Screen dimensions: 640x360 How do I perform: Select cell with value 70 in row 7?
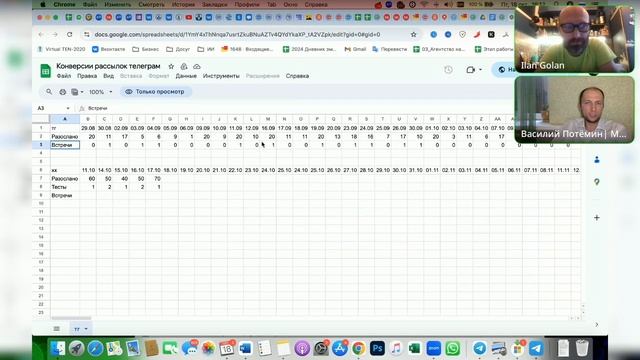tap(154, 178)
